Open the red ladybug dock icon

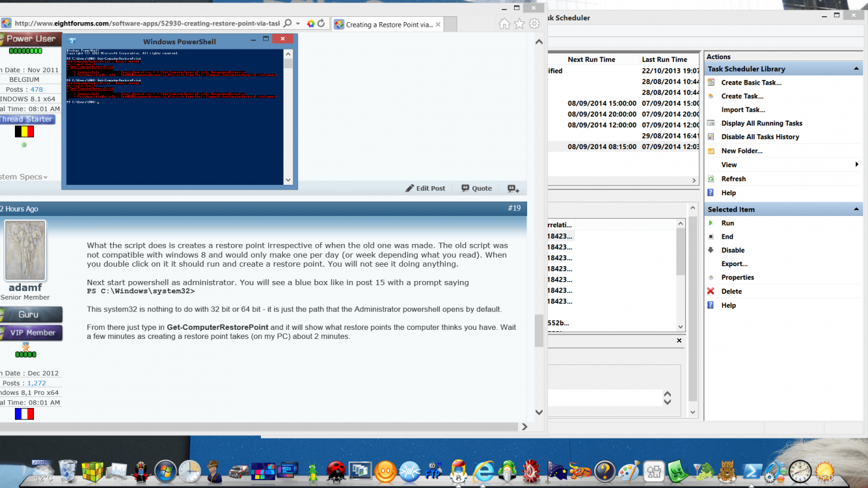[336, 471]
